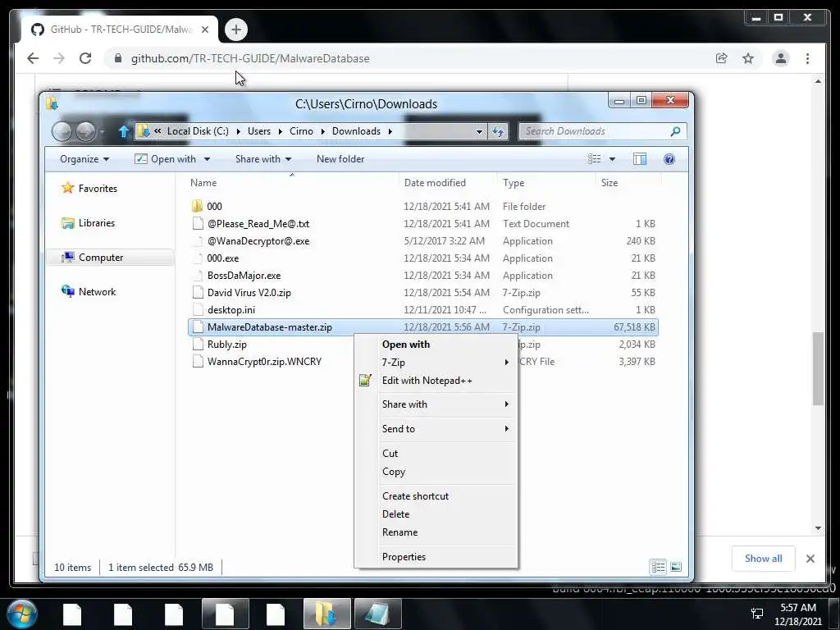Screen dimensions: 840x630
Task: Open a new browser tab
Action: [x=235, y=29]
